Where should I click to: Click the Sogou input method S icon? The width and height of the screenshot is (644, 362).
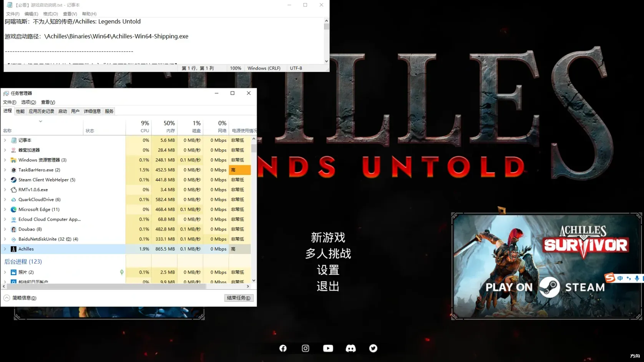pyautogui.click(x=610, y=278)
